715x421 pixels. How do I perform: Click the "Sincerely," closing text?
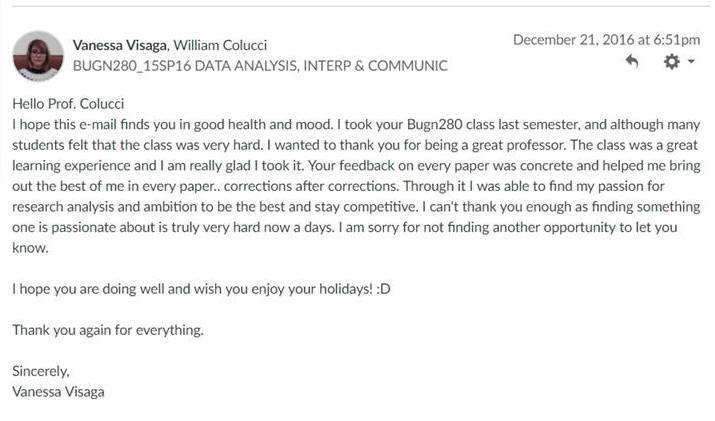pyautogui.click(x=40, y=371)
